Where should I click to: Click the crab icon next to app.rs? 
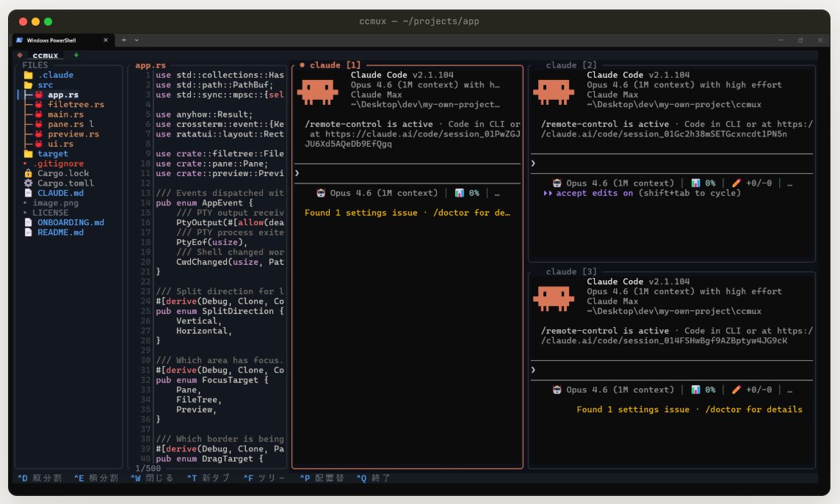point(39,95)
